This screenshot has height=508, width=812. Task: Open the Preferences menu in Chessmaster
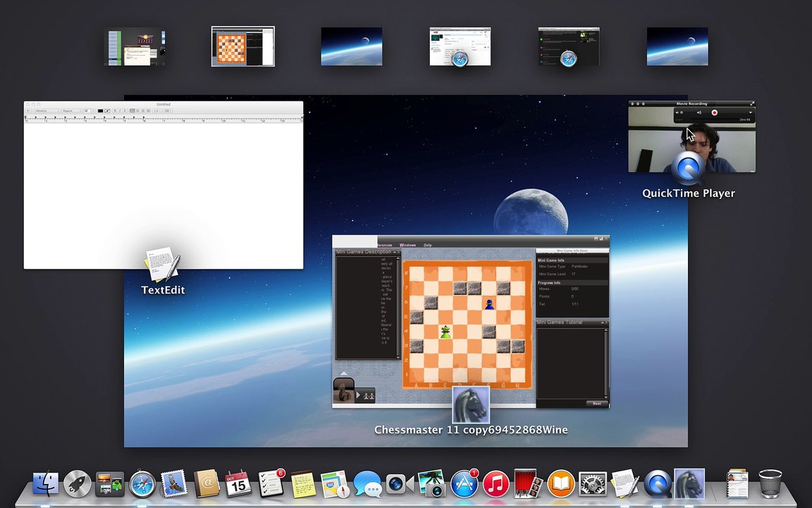[x=384, y=246]
